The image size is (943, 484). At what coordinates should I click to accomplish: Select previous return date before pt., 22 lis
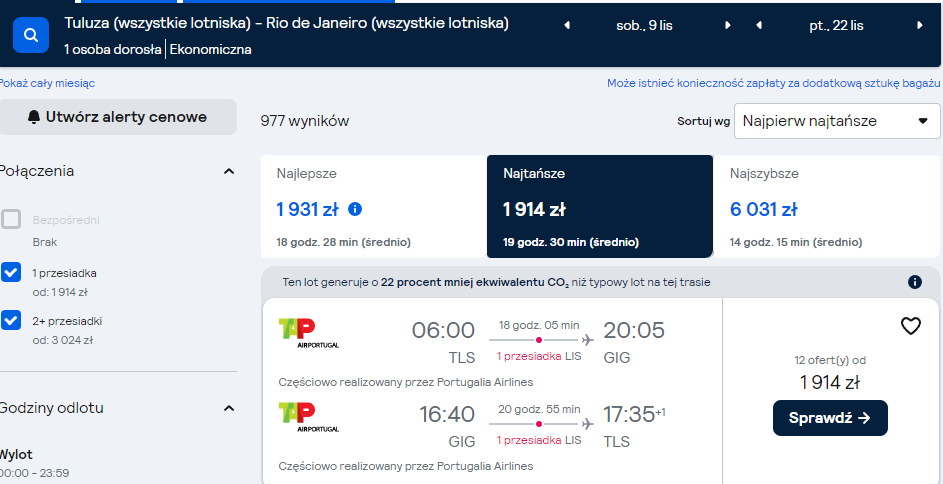758,25
